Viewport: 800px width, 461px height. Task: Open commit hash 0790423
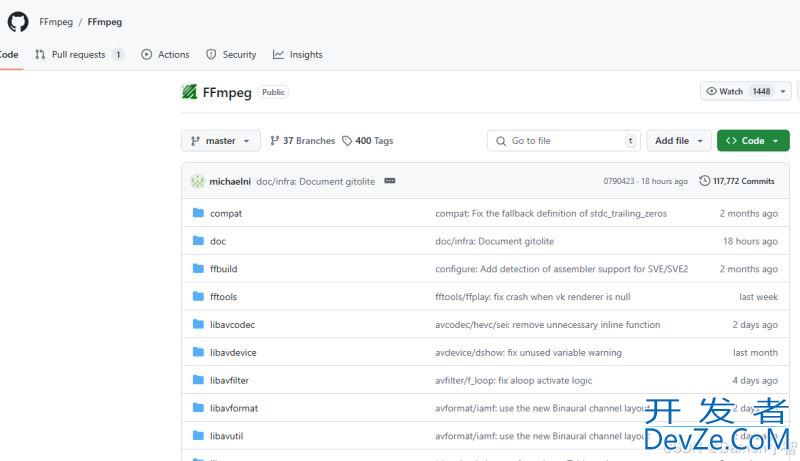619,181
